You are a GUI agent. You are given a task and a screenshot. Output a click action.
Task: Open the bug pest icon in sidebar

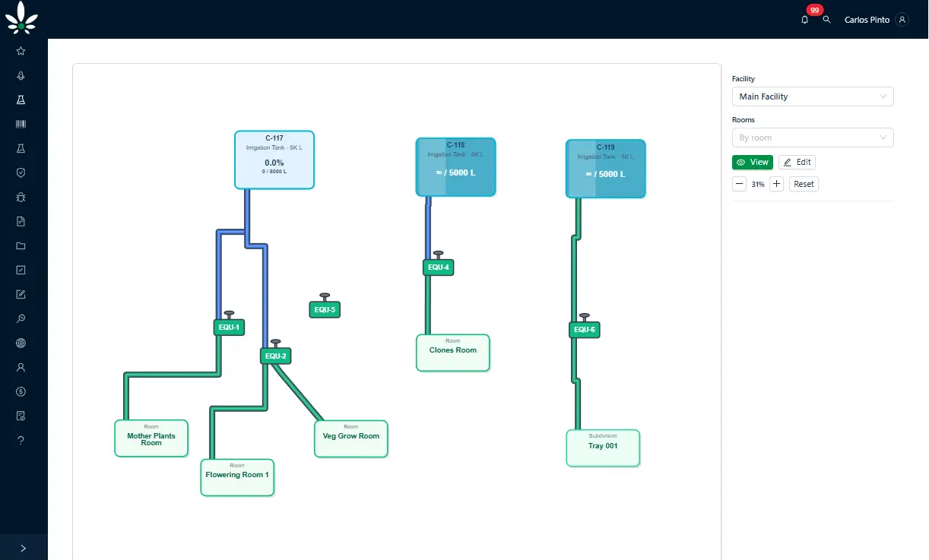pyautogui.click(x=21, y=197)
